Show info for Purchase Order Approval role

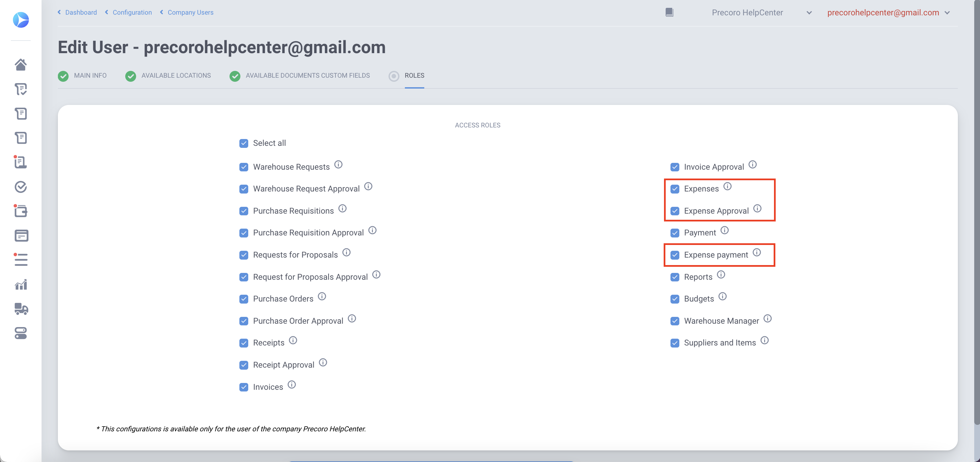tap(352, 318)
